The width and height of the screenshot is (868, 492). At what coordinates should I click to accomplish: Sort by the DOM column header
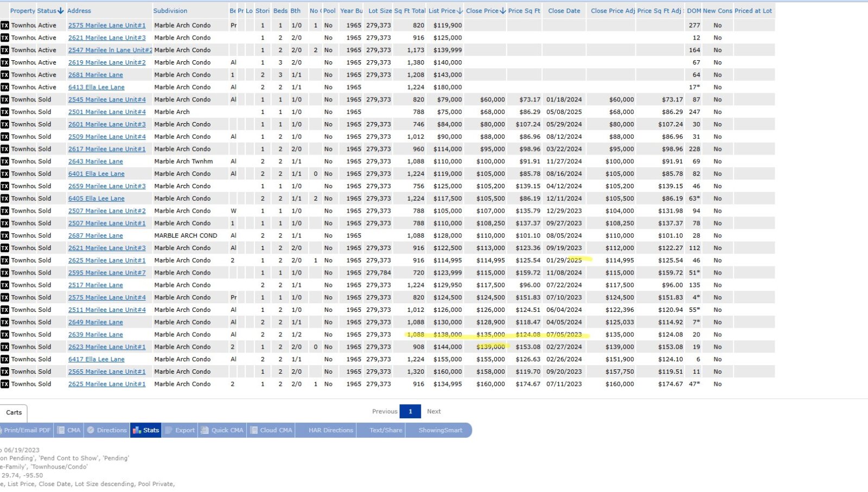(694, 11)
